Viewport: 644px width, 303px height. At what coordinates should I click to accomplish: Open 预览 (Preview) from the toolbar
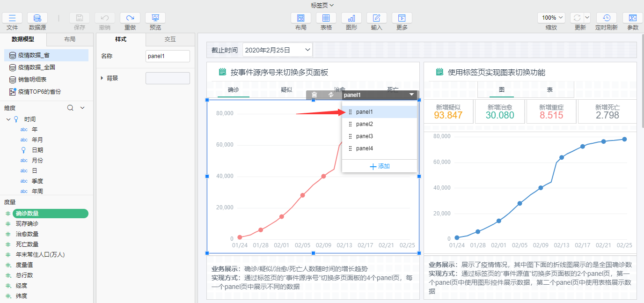pyautogui.click(x=155, y=18)
